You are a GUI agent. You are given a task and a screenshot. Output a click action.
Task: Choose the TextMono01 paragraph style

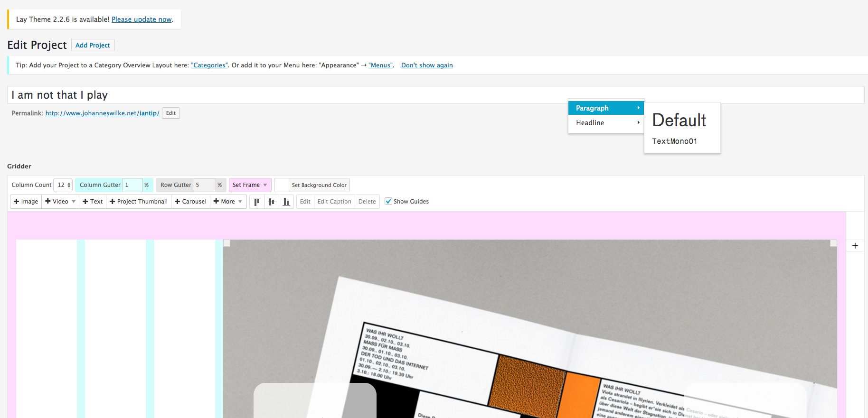(x=674, y=141)
